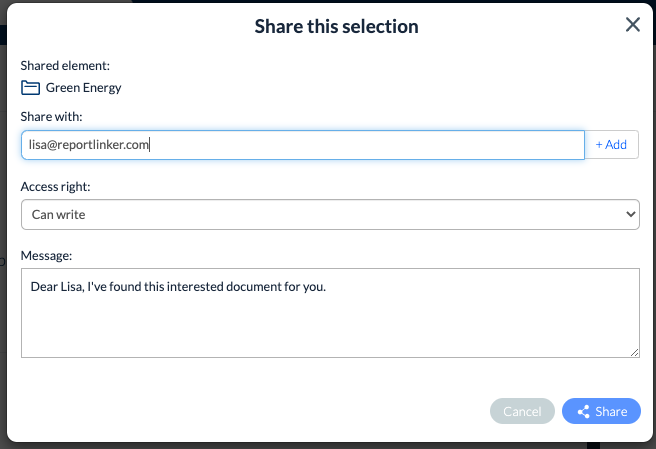This screenshot has width=656, height=449.
Task: Focus the Share with email field
Action: (x=360, y=145)
